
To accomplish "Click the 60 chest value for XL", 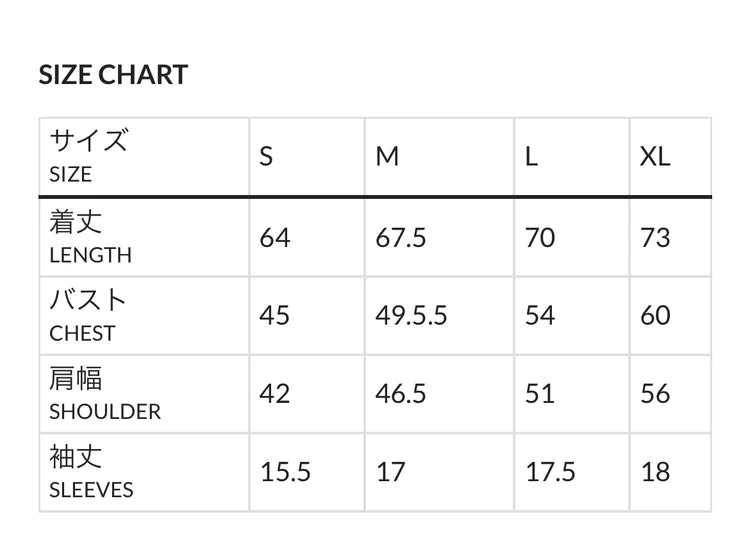I will (x=655, y=316).
